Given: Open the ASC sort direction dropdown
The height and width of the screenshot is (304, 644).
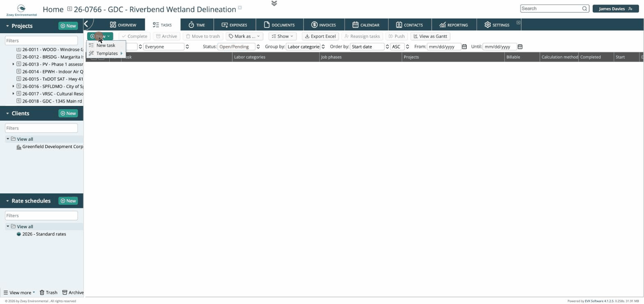Looking at the screenshot, I should point(400,47).
